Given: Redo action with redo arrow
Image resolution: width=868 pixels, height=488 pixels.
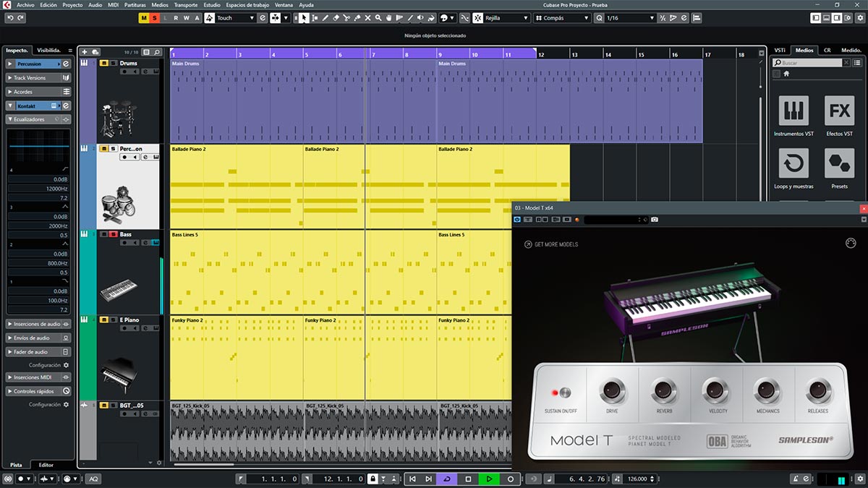Looking at the screenshot, I should [20, 17].
